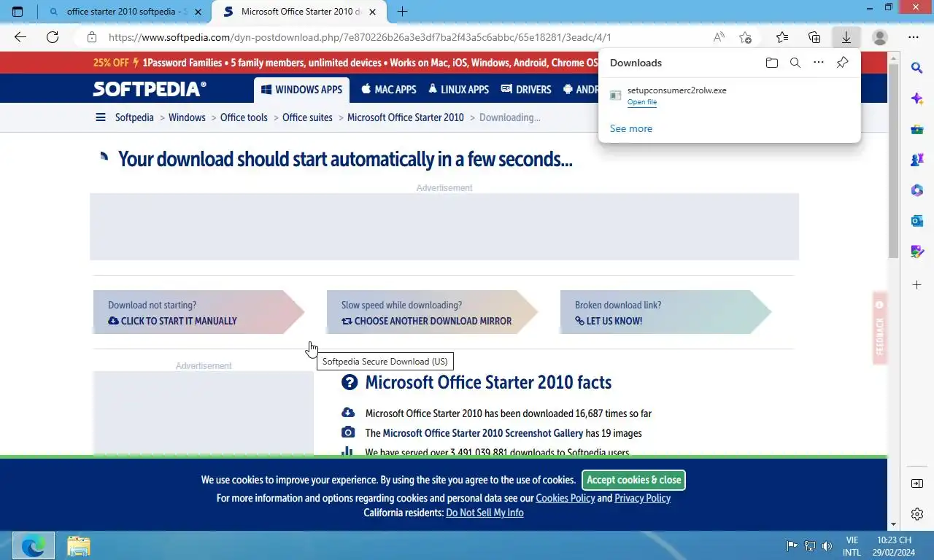The width and height of the screenshot is (934, 560).
Task: Report broken link via Let Us Know
Action: tap(665, 312)
